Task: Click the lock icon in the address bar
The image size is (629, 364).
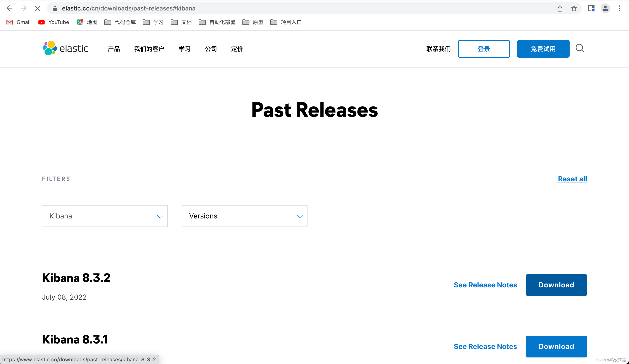Action: point(55,9)
